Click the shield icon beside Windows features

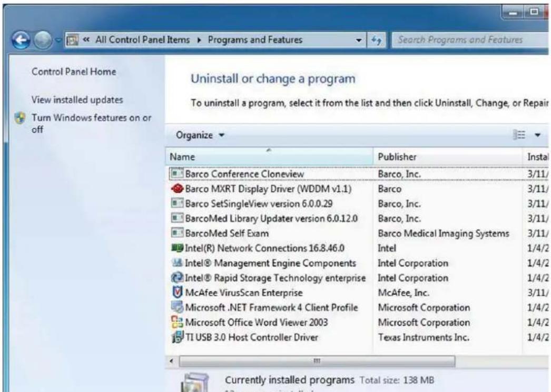point(21,118)
